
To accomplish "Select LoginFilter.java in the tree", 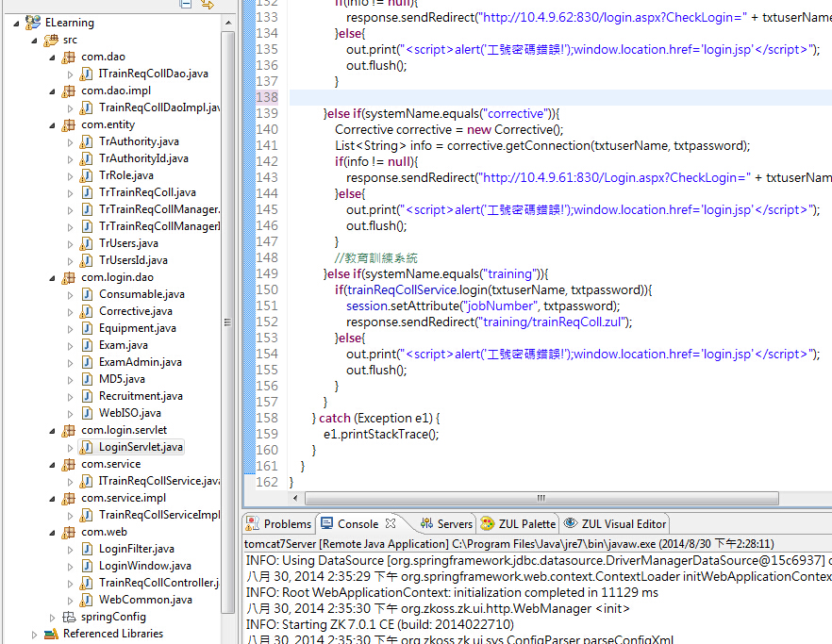I will pos(137,549).
